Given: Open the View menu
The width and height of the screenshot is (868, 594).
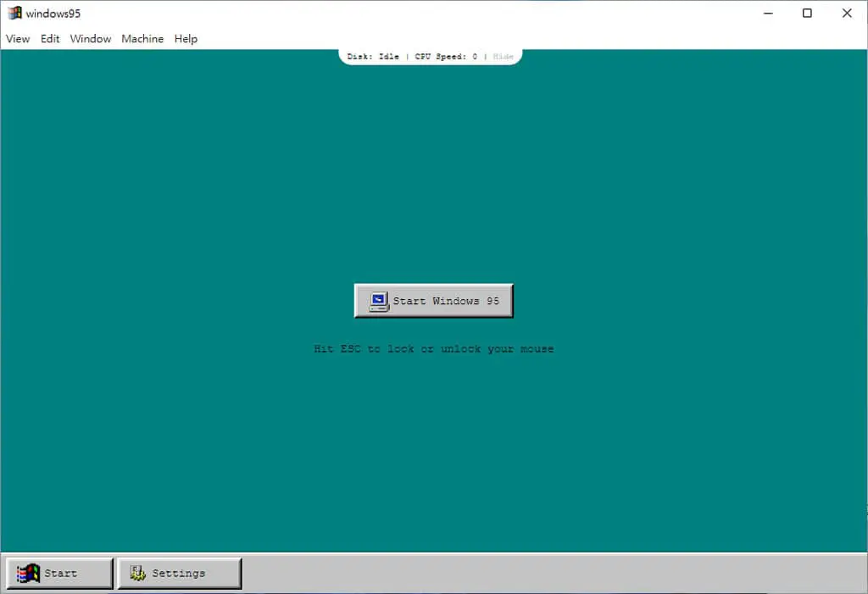Looking at the screenshot, I should coord(18,39).
